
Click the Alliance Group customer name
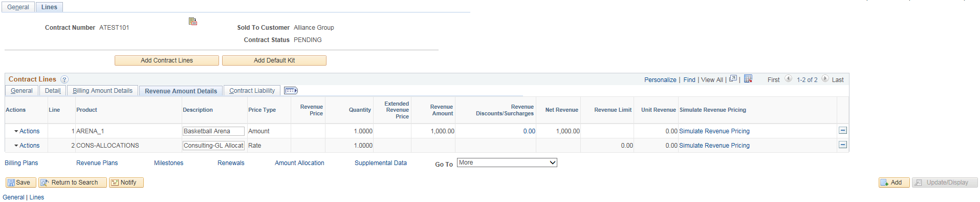314,28
